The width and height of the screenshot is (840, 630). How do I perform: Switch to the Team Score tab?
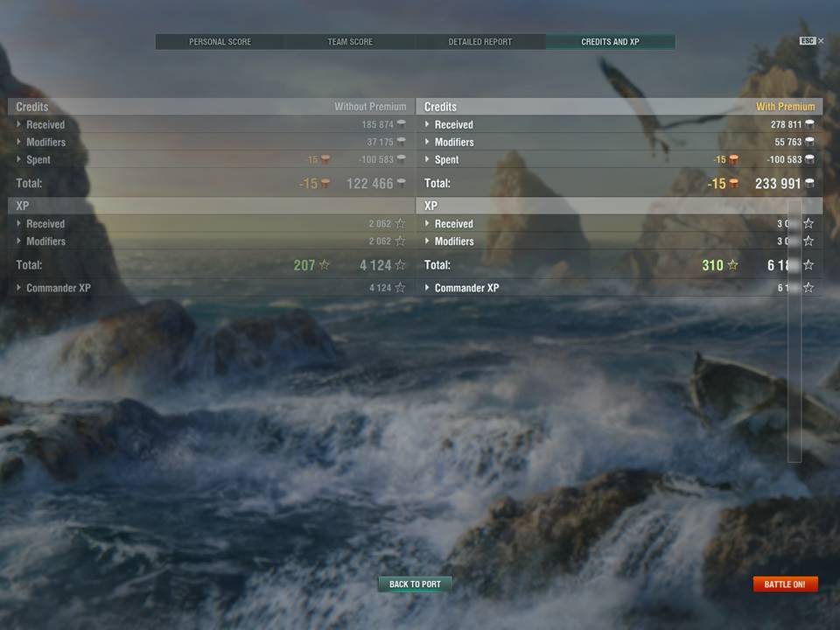coord(350,42)
